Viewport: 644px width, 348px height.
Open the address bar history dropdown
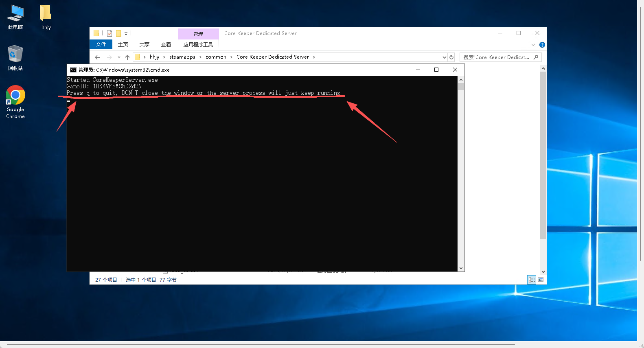(444, 57)
